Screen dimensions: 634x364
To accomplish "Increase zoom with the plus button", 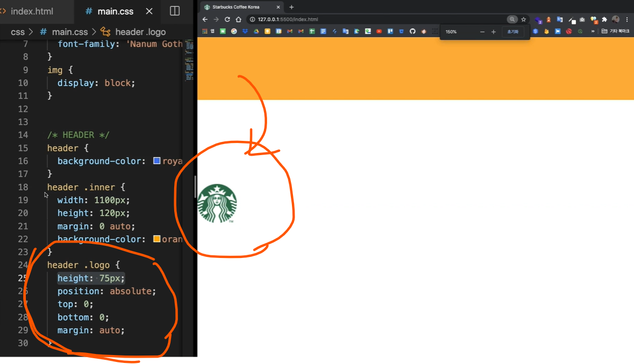I will click(x=494, y=32).
